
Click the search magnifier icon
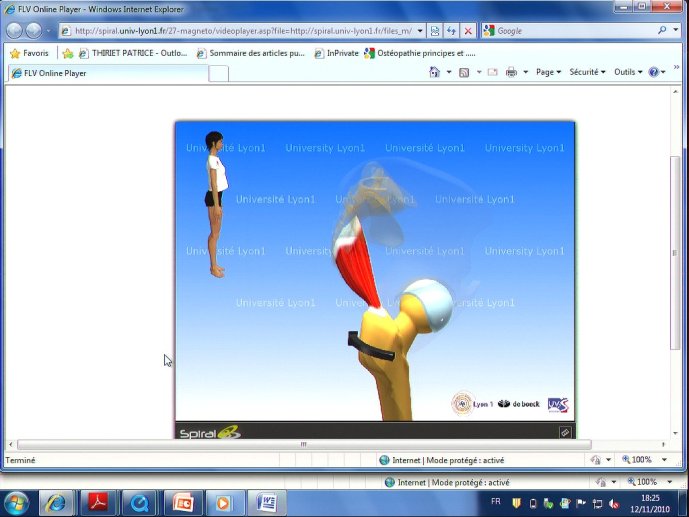point(662,30)
